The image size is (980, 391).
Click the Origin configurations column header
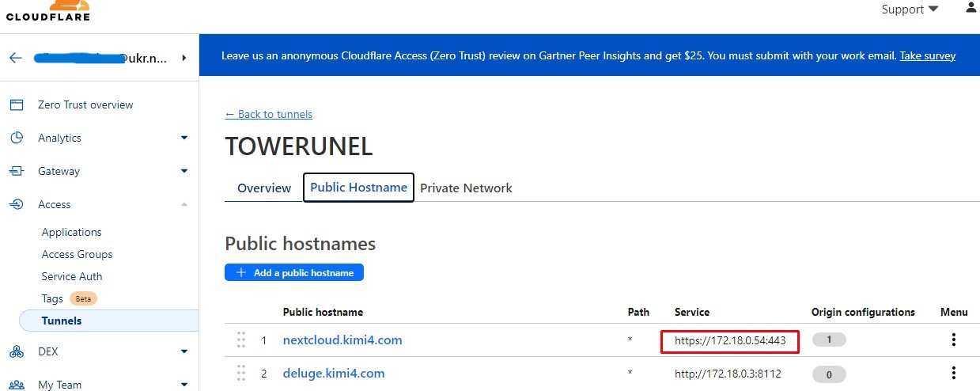[x=863, y=312]
